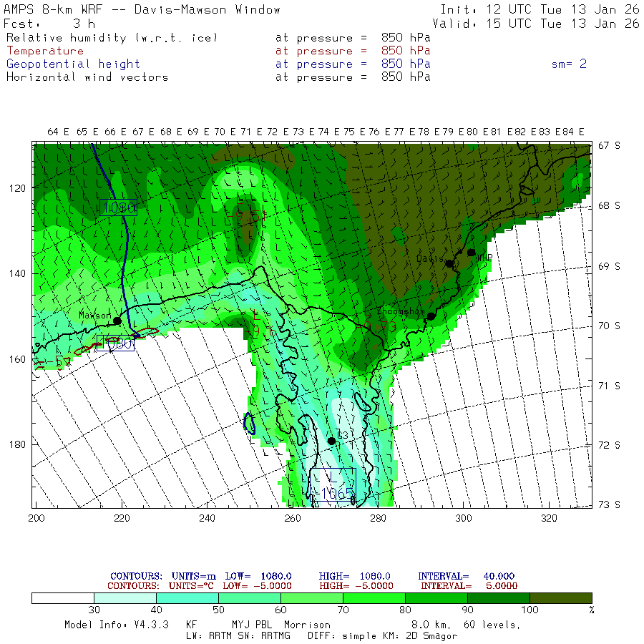Click the red L -9.5 temperature label

pyautogui.click(x=245, y=210)
